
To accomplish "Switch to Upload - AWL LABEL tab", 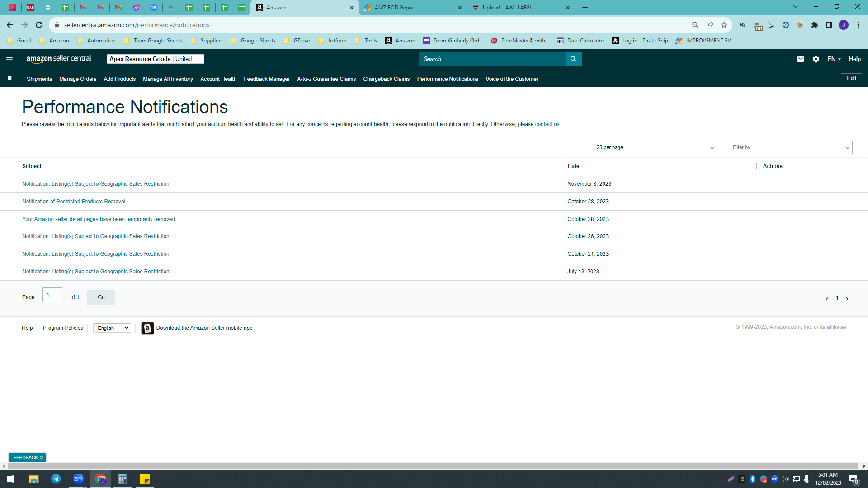I will point(520,8).
